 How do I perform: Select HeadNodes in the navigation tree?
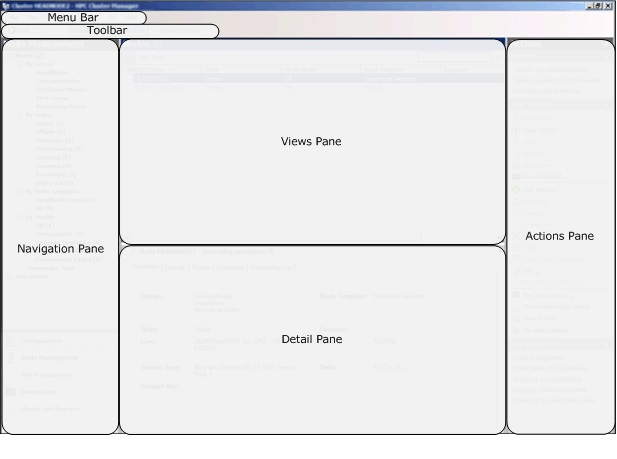pos(52,72)
